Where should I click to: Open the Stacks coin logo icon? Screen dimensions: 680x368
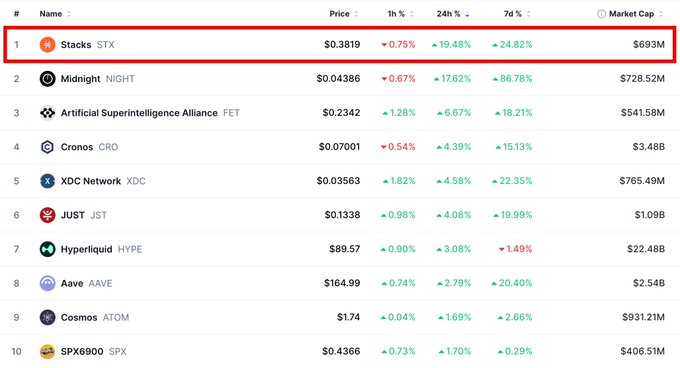(x=47, y=45)
